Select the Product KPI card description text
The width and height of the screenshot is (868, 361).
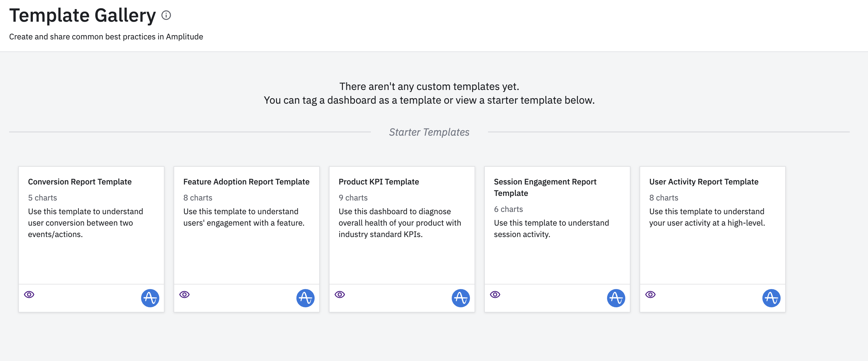[x=400, y=223]
